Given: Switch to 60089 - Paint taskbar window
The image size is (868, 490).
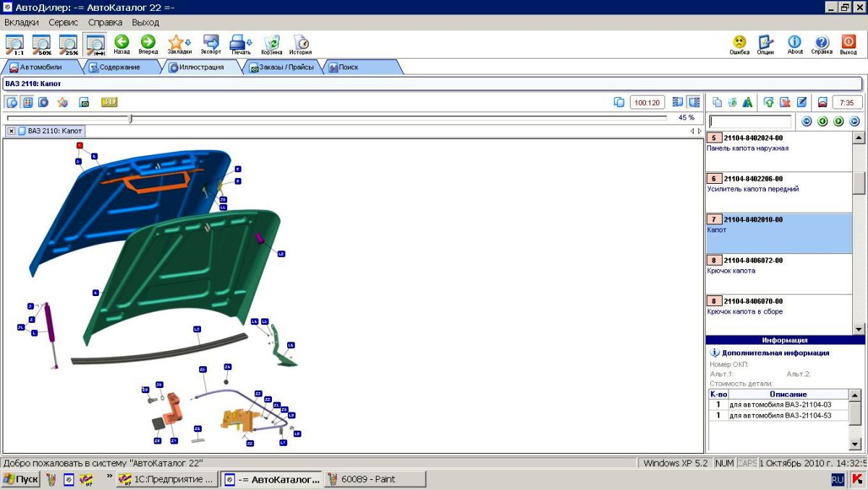Looking at the screenshot, I should (375, 479).
